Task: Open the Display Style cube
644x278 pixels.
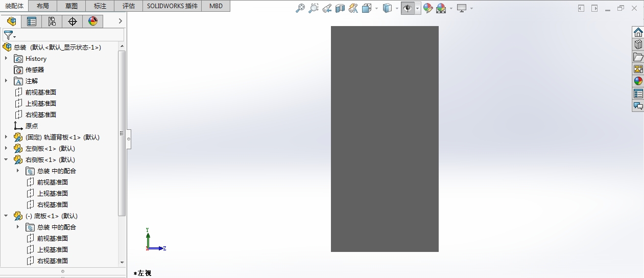Action: (388, 8)
